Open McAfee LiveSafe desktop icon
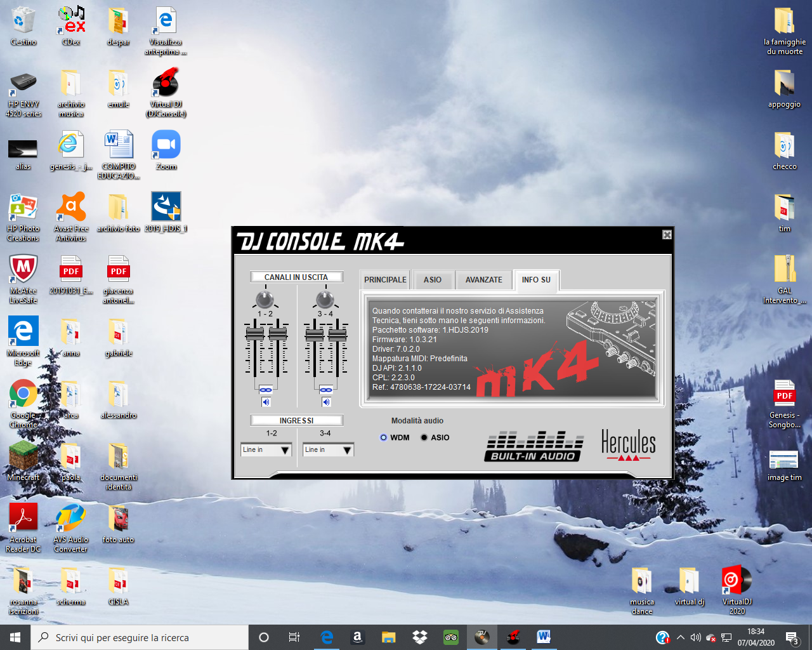This screenshot has height=650, width=812. click(x=23, y=279)
